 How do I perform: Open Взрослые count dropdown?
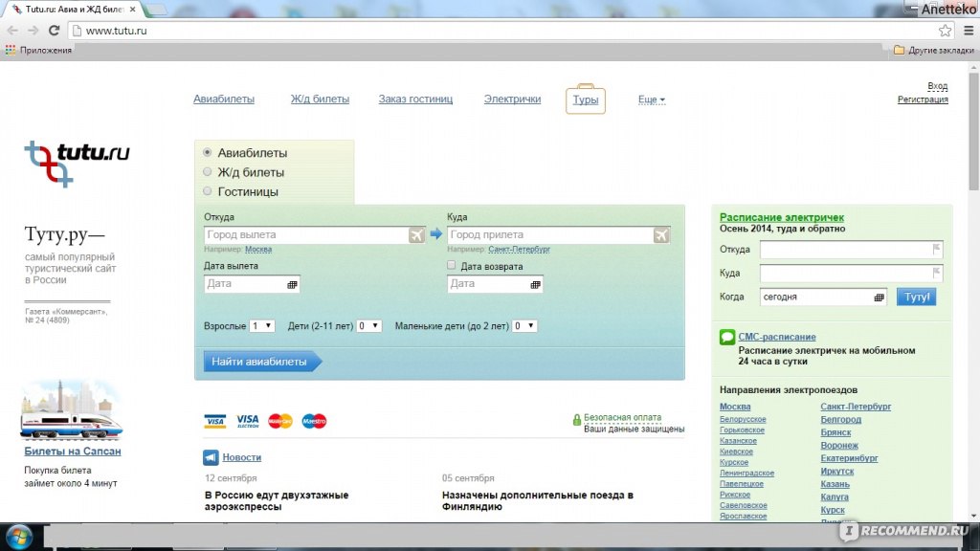(262, 326)
